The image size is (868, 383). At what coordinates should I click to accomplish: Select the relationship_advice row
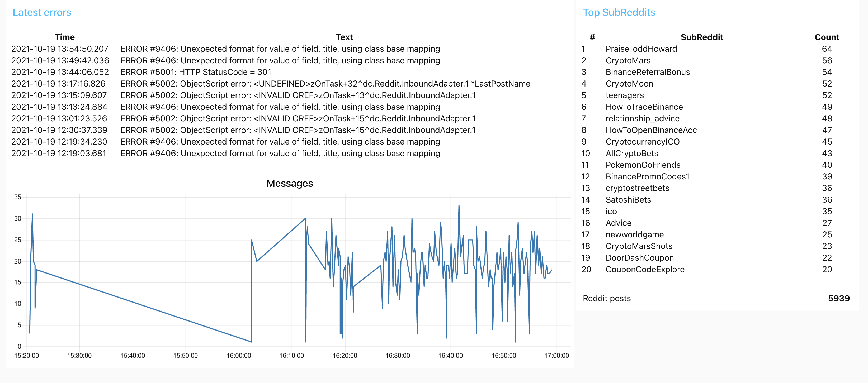click(x=642, y=118)
